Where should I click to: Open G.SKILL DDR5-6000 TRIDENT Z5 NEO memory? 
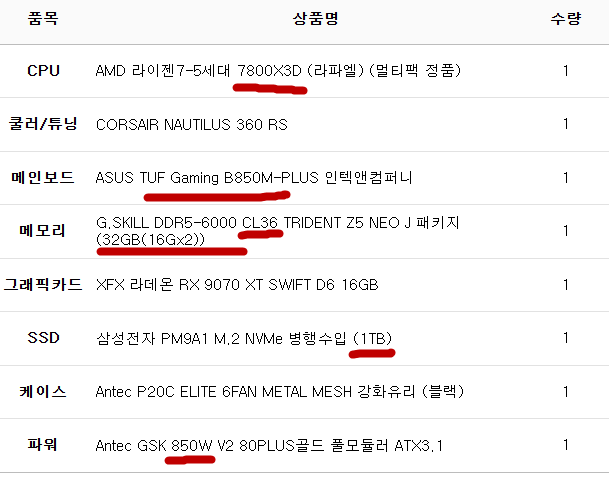coord(277,230)
